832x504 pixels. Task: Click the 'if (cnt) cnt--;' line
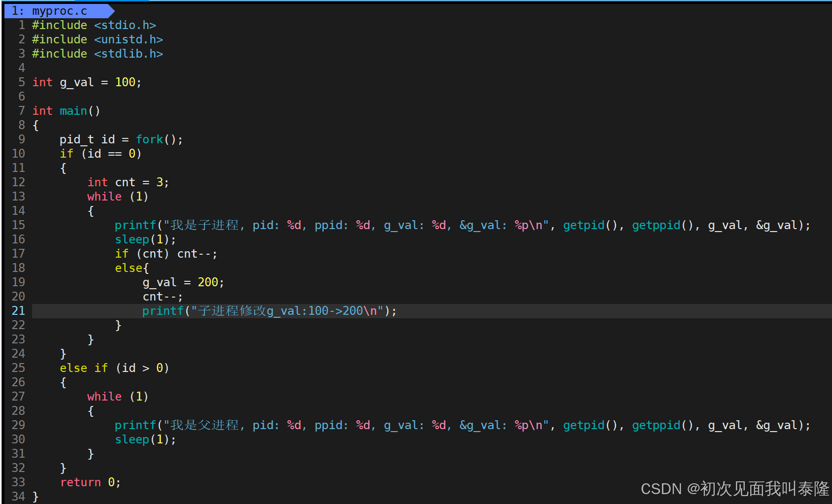(x=166, y=254)
